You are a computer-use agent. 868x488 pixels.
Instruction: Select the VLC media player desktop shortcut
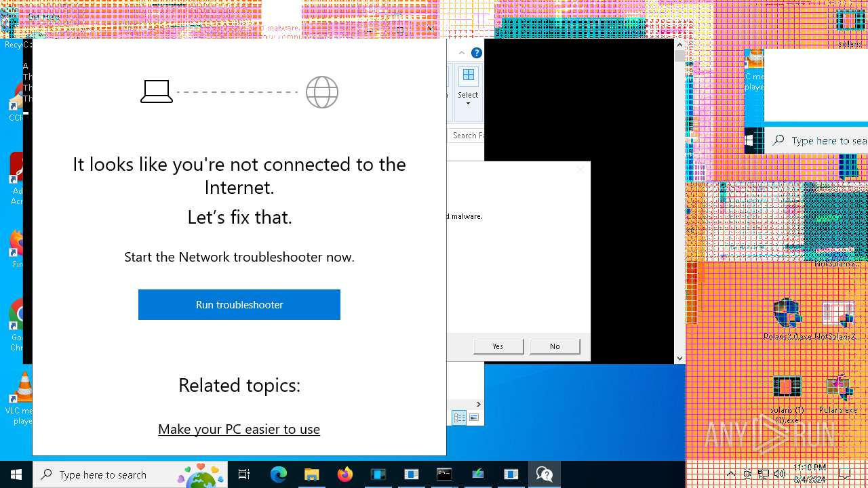[22, 398]
